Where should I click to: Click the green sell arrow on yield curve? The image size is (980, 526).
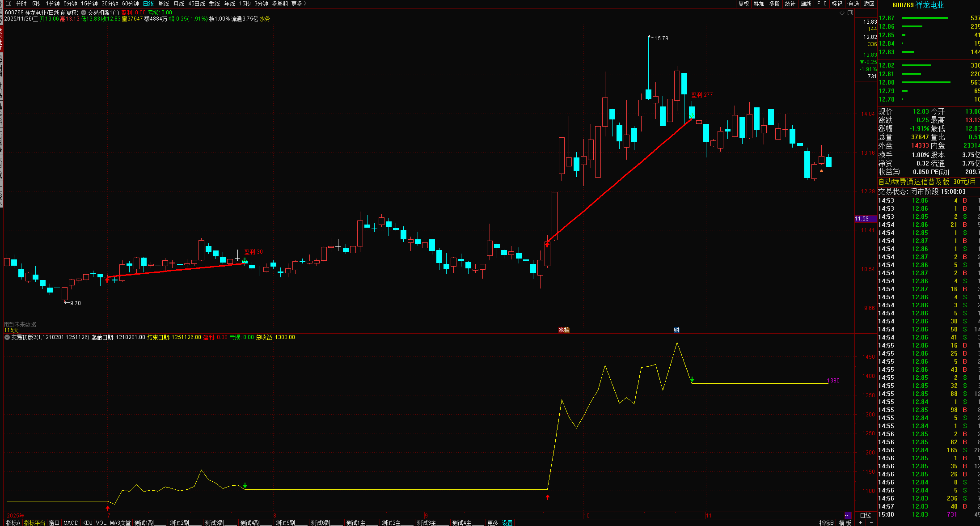[692, 380]
